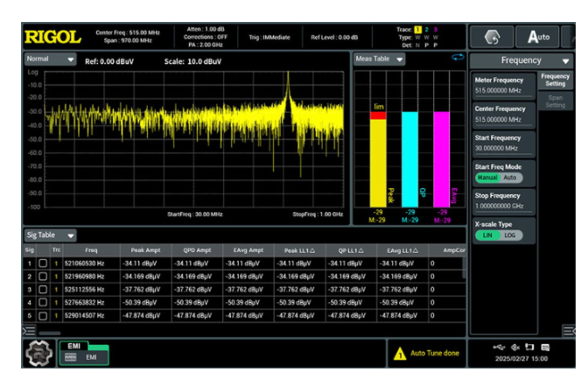Tick the checkbox for signal 3

43,290
